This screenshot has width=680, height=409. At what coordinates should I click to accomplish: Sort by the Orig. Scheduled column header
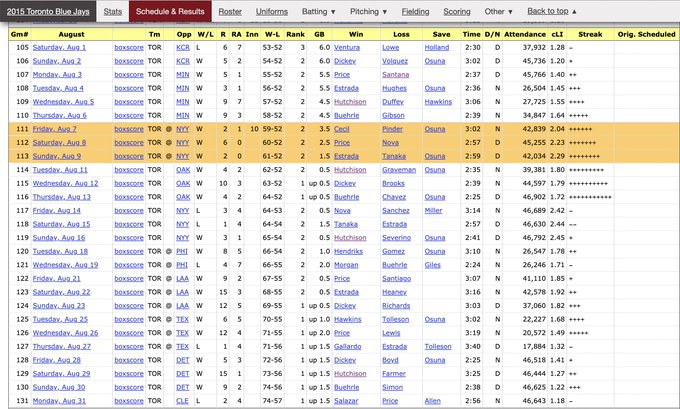coord(646,34)
